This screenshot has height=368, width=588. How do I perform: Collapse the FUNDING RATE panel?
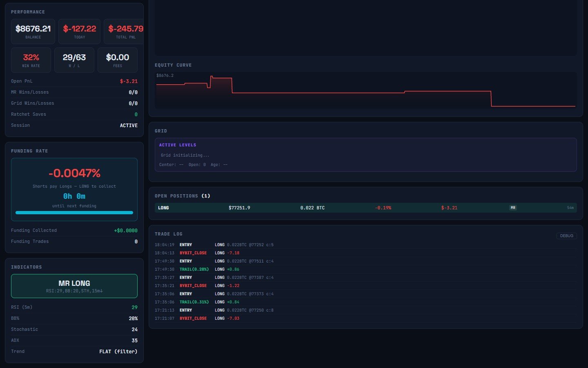29,151
